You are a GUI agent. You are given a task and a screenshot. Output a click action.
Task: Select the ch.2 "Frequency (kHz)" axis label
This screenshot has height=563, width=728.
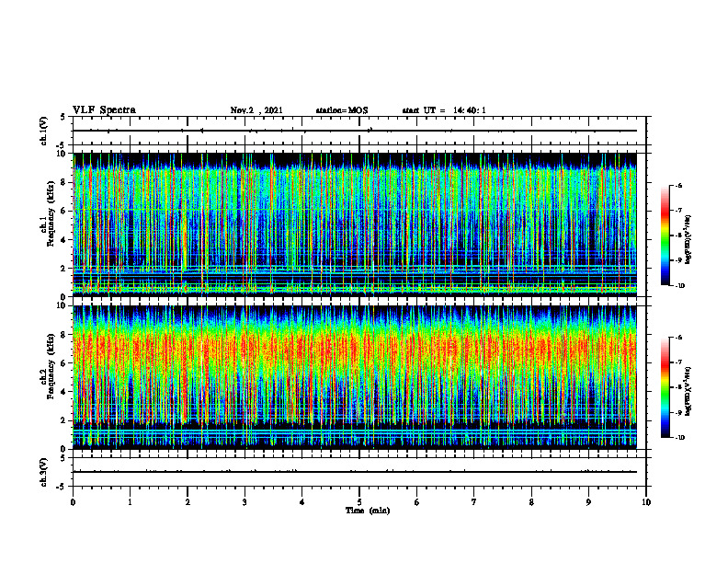[x=51, y=366]
